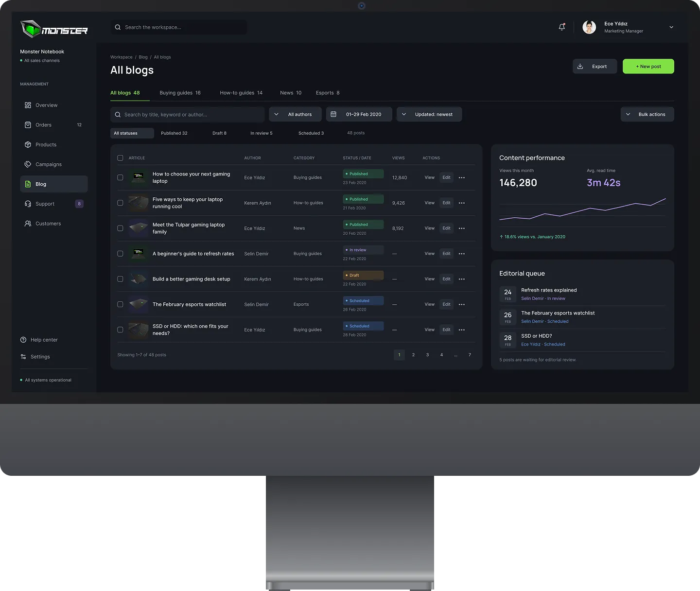Switch to the How-to guides tab
This screenshot has width=700, height=591.
241,93
